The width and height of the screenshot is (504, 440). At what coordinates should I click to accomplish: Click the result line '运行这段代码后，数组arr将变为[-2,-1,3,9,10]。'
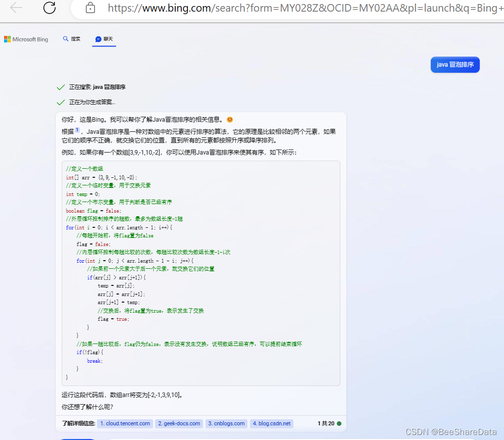(123, 395)
